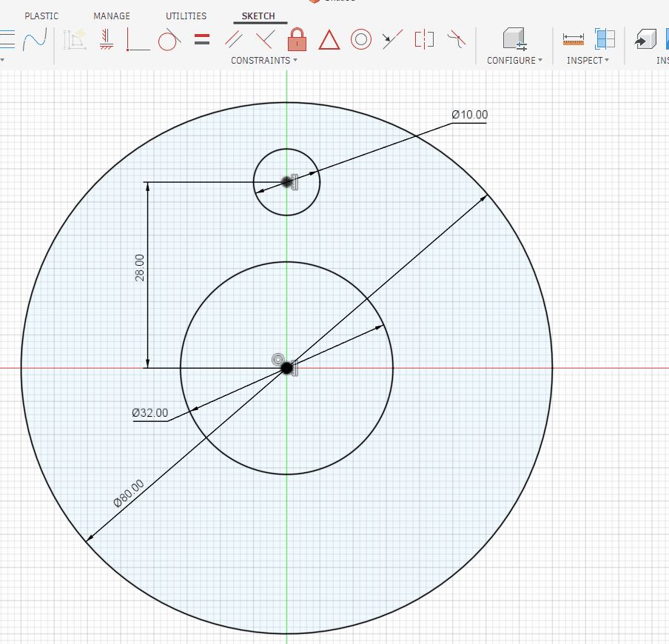Choose the Collinear constraint icon
The image size is (669, 644).
click(x=392, y=40)
